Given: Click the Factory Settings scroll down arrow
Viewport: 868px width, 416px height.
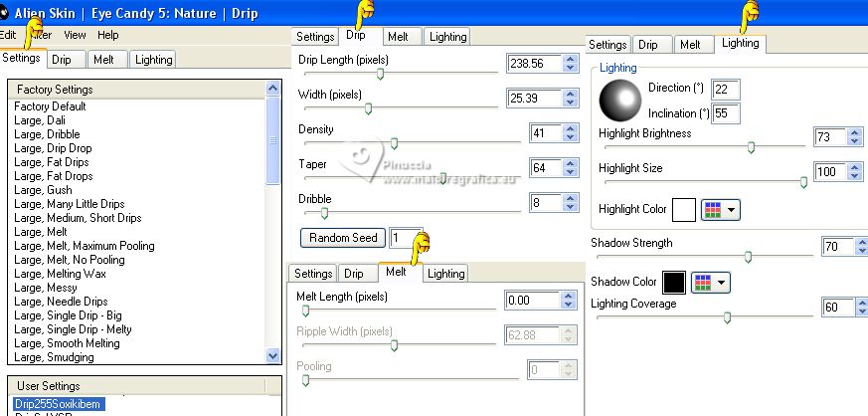Looking at the screenshot, I should (272, 355).
